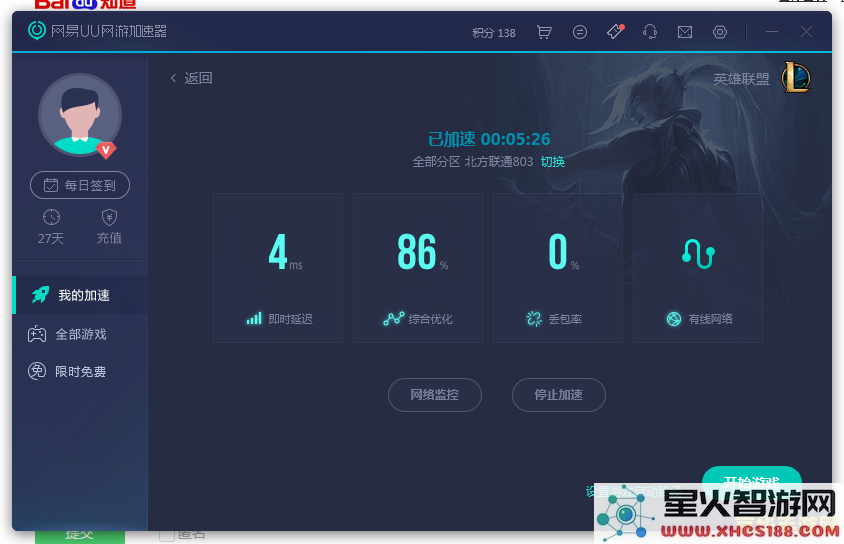Click the 积分 138 points label
Image resolution: width=844 pixels, height=544 pixels.
pyautogui.click(x=494, y=33)
